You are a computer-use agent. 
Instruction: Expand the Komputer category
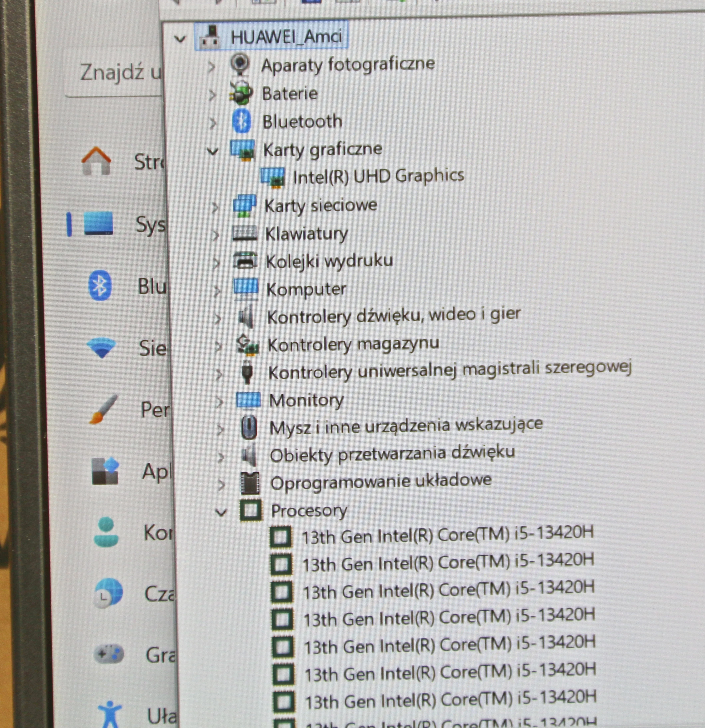(x=217, y=291)
